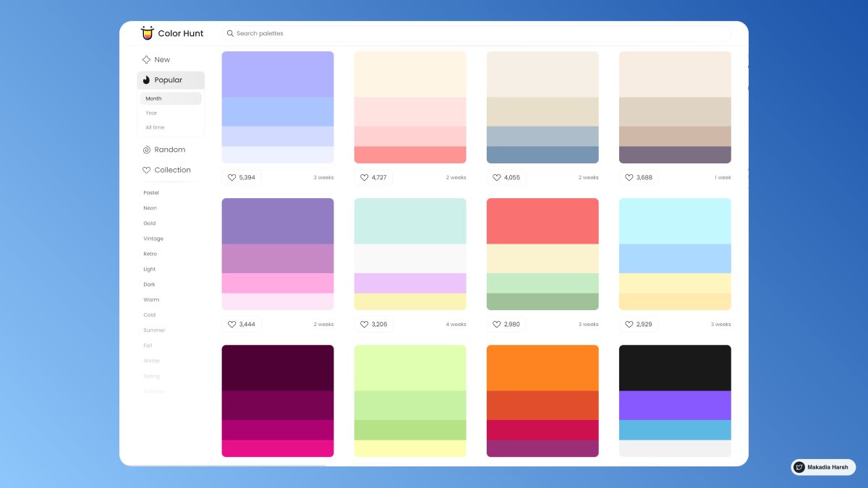Click the purple swatch in the top-left palette
The image size is (868, 488).
pyautogui.click(x=278, y=72)
